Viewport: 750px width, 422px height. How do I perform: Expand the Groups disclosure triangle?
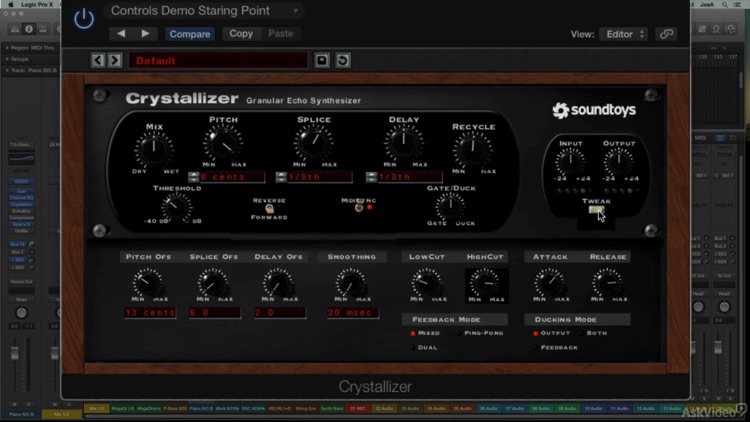point(7,59)
